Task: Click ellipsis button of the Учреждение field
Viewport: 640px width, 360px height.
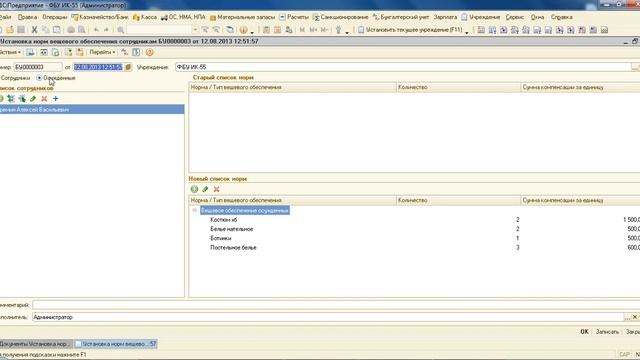Action: 635,67
